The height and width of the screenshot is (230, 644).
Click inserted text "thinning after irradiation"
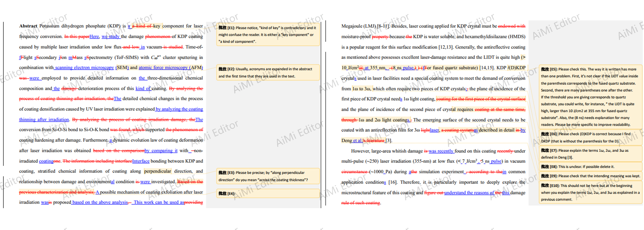point(44,120)
